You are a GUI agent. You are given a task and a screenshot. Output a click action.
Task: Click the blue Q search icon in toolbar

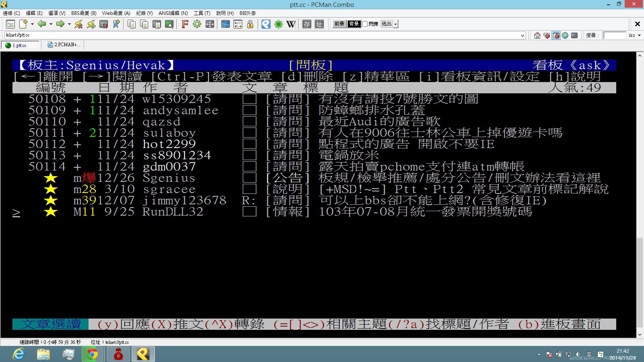click(266, 24)
